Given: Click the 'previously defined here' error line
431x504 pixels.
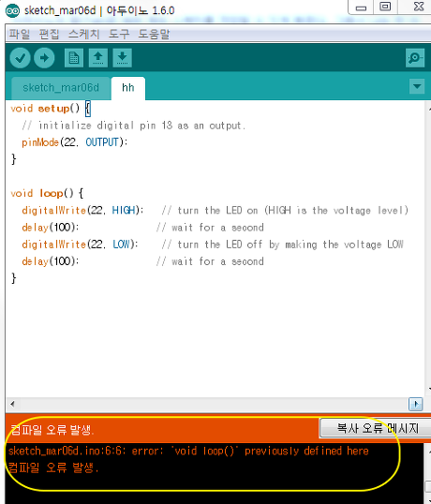Looking at the screenshot, I should pyautogui.click(x=188, y=451).
